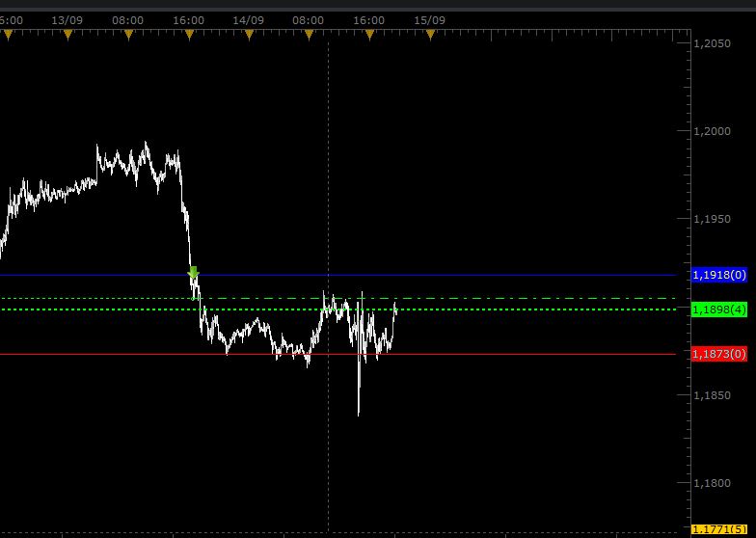
Task: Select the yellow 1,1771(5) price tag
Action: (719, 530)
